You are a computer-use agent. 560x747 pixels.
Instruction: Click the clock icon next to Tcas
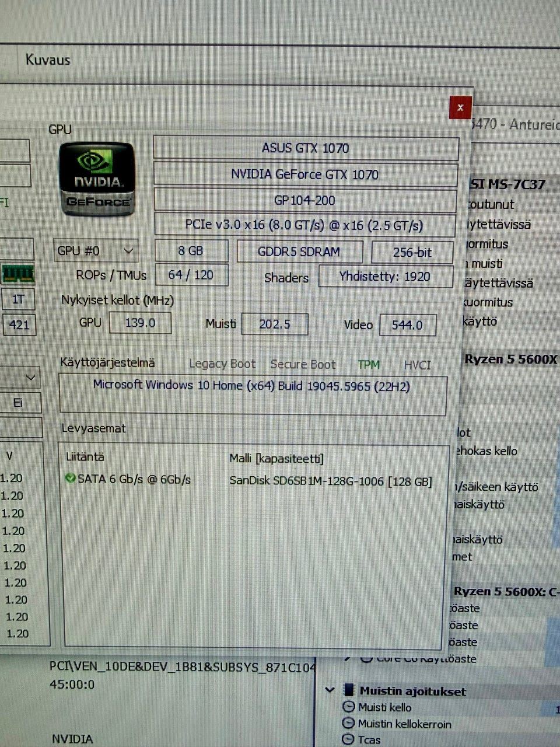click(348, 739)
